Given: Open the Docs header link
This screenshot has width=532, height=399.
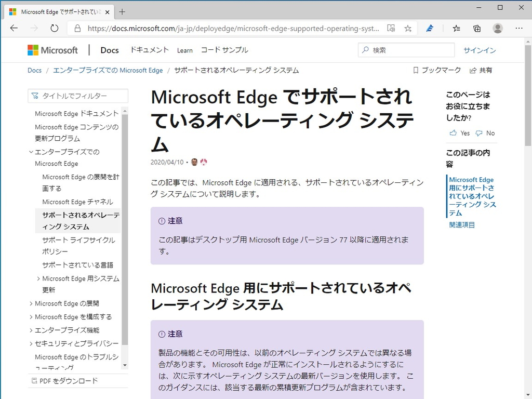Looking at the screenshot, I should coord(110,50).
